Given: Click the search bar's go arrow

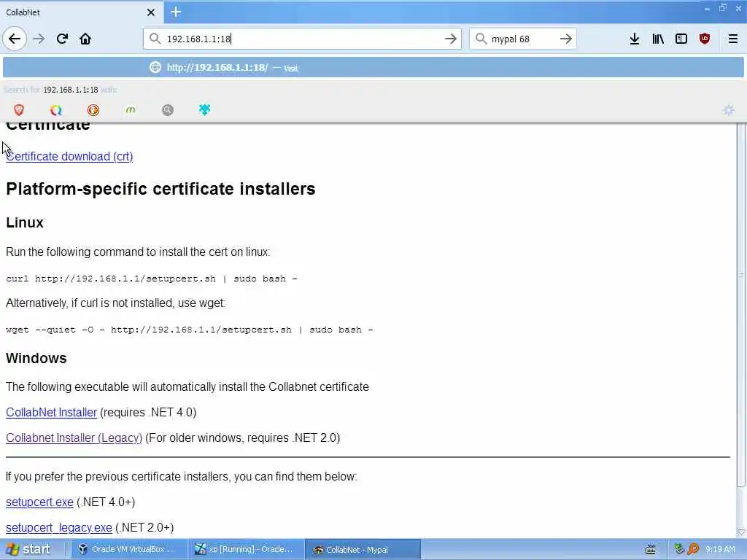Looking at the screenshot, I should [x=565, y=39].
